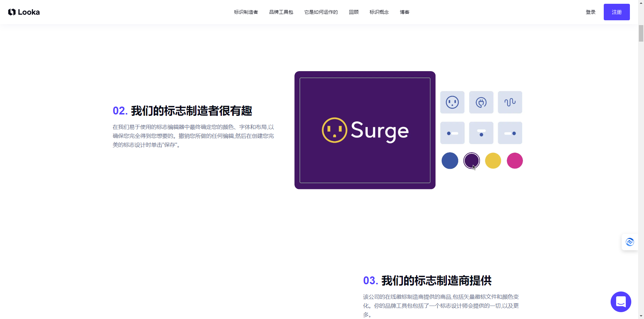Pick the blue color swatch
This screenshot has height=319, width=644.
[x=450, y=161]
